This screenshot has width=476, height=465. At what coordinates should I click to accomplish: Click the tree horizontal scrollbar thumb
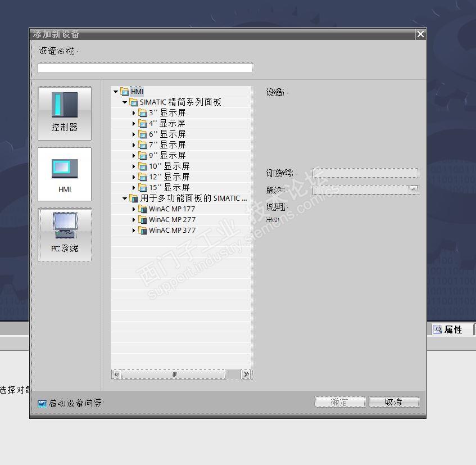(x=174, y=374)
